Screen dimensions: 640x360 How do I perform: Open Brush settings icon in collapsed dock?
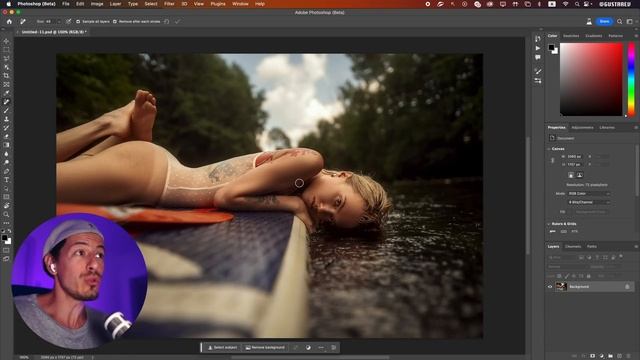click(538, 71)
